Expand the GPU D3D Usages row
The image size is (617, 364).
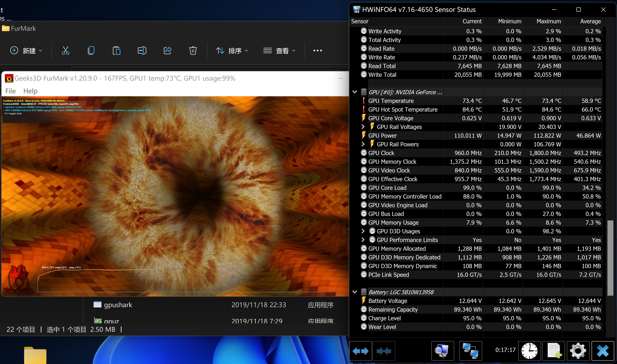(363, 231)
